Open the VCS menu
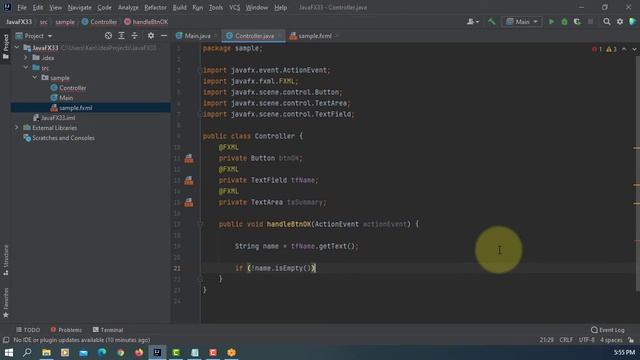 tap(234, 7)
